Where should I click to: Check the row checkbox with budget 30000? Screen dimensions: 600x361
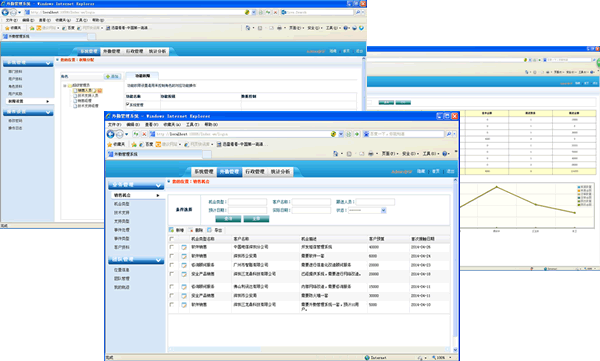point(171,296)
